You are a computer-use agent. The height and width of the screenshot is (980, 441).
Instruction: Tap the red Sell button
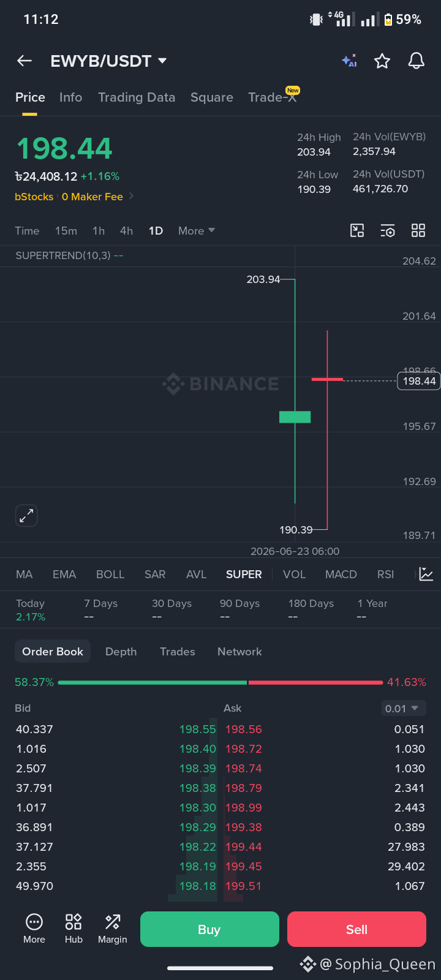pyautogui.click(x=356, y=929)
